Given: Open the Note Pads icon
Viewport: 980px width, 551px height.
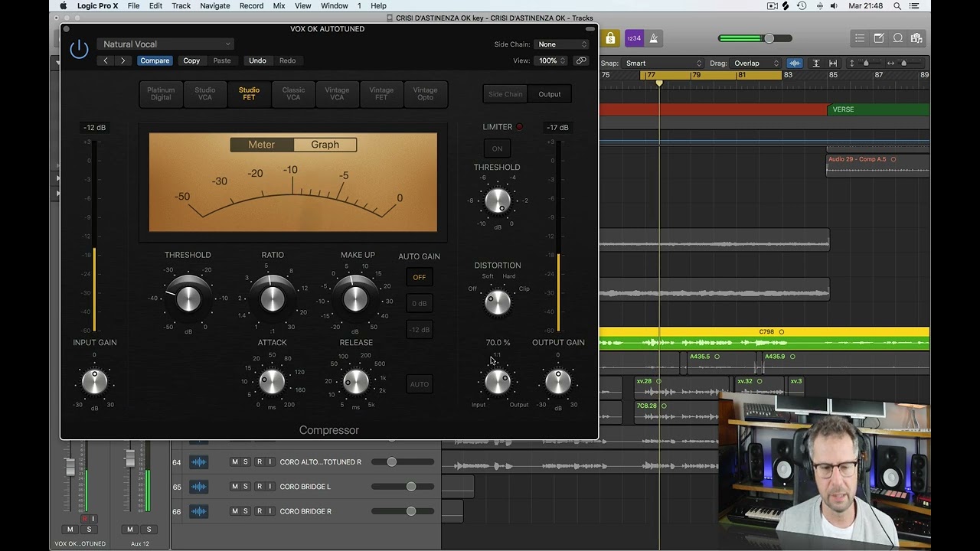Looking at the screenshot, I should click(x=879, y=38).
